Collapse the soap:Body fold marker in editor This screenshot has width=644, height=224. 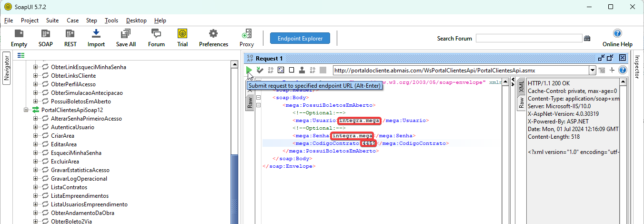(x=258, y=97)
